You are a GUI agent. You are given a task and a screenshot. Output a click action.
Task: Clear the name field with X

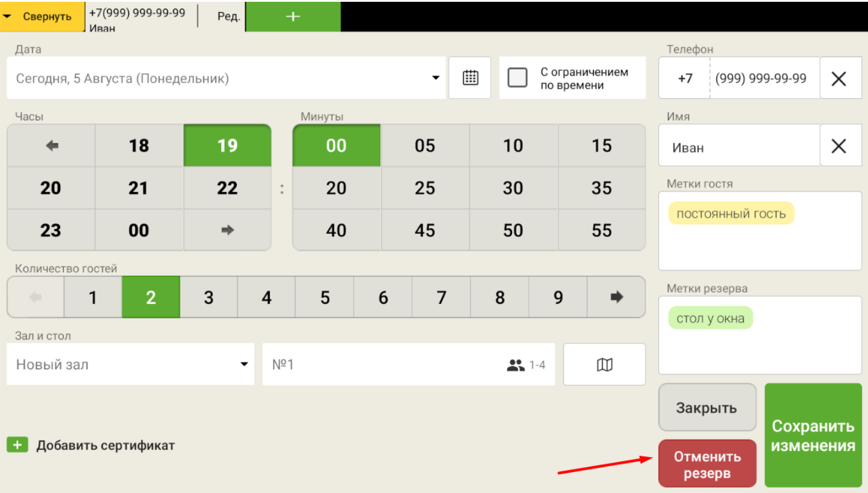[x=839, y=146]
